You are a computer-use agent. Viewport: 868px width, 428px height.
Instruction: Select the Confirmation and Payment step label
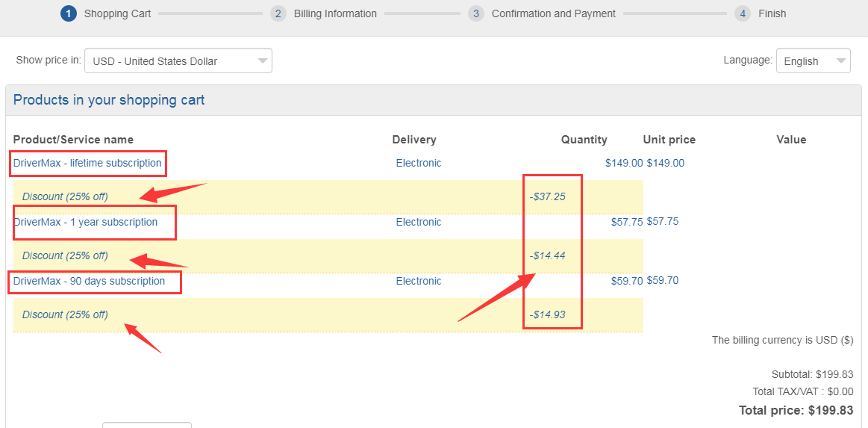[x=554, y=14]
